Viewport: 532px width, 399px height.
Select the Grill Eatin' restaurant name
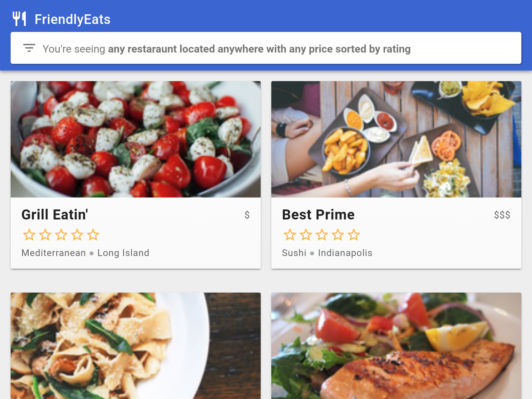pos(55,215)
